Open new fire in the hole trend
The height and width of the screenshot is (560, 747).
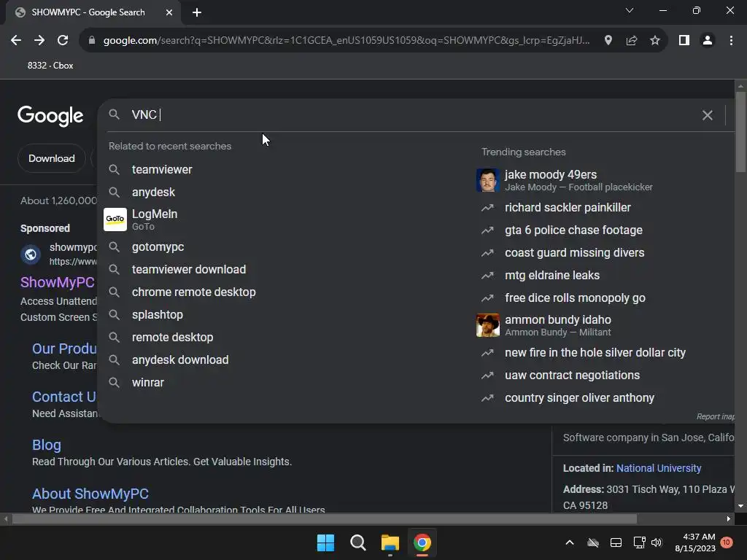[x=595, y=353]
